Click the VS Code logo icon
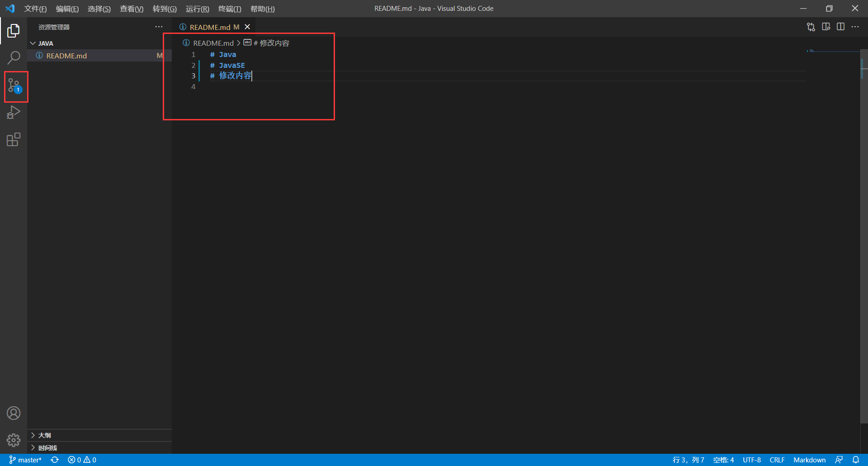This screenshot has height=466, width=868. pos(10,9)
